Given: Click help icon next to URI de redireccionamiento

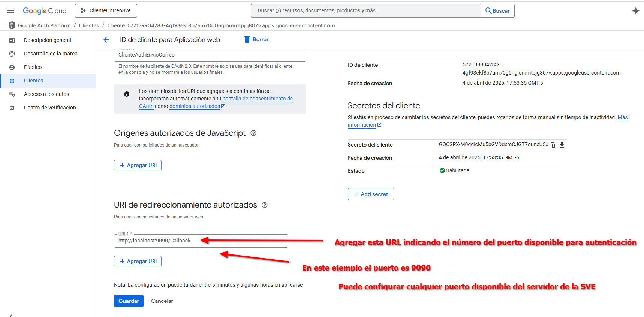Looking at the screenshot, I should click(265, 205).
